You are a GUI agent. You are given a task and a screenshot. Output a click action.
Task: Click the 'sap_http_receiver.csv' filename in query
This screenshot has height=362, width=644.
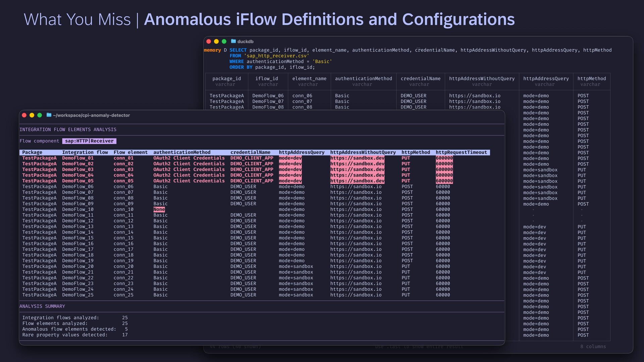(276, 56)
